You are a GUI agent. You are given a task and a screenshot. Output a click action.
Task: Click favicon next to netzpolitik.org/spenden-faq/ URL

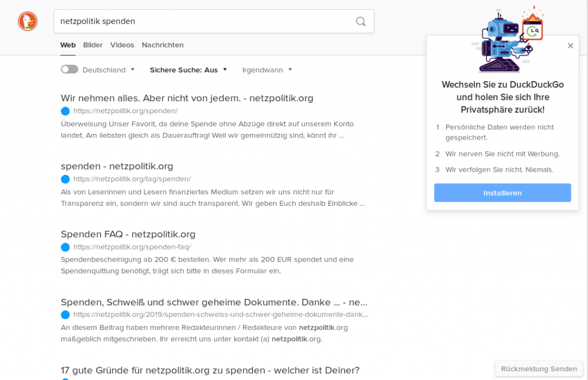[x=65, y=247]
